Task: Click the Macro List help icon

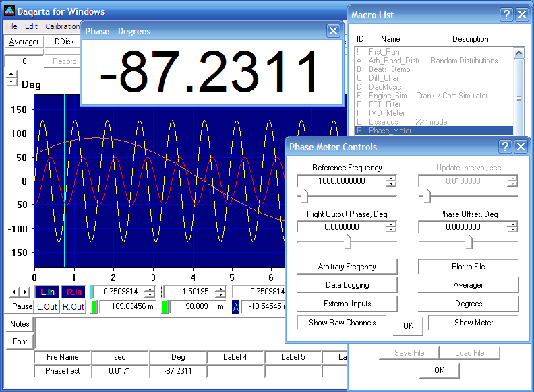Action: [506, 15]
